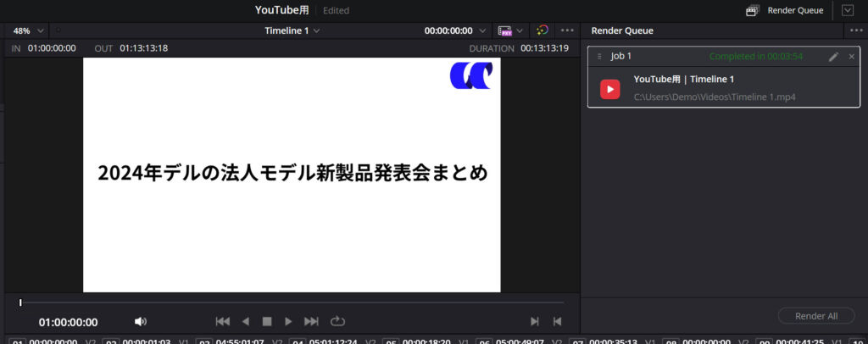Play the timeline in reverse

[246, 321]
